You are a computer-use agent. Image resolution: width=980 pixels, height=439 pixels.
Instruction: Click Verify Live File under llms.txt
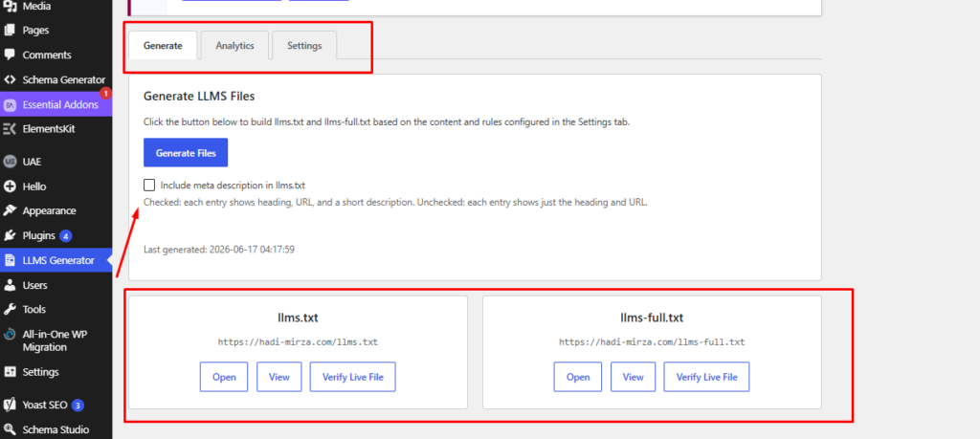click(x=353, y=377)
